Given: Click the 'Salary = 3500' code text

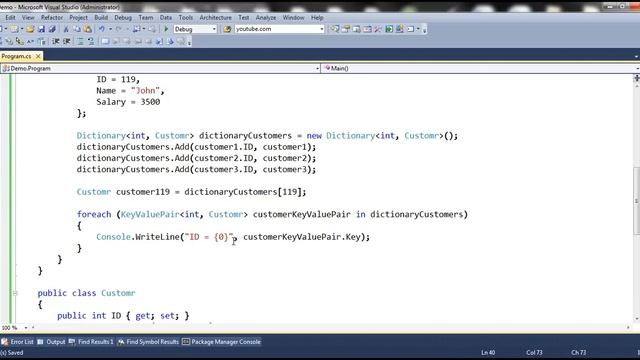Looking at the screenshot, I should click(x=128, y=102).
